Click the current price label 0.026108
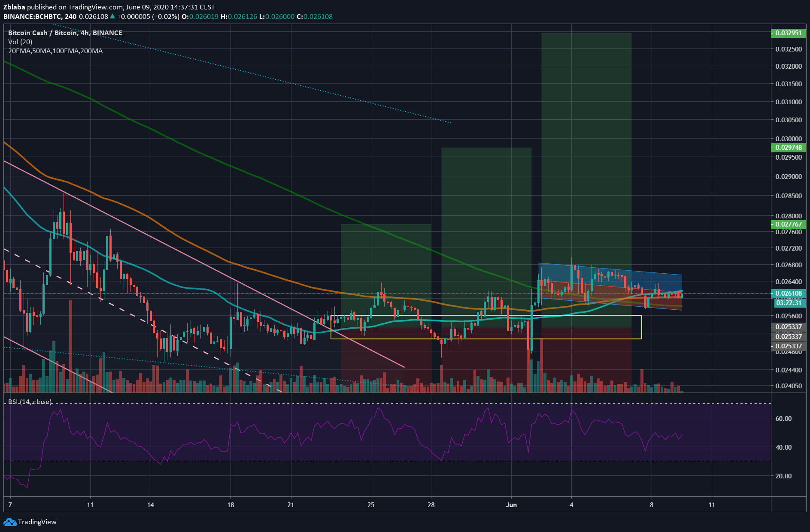The image size is (810, 532). [x=789, y=293]
